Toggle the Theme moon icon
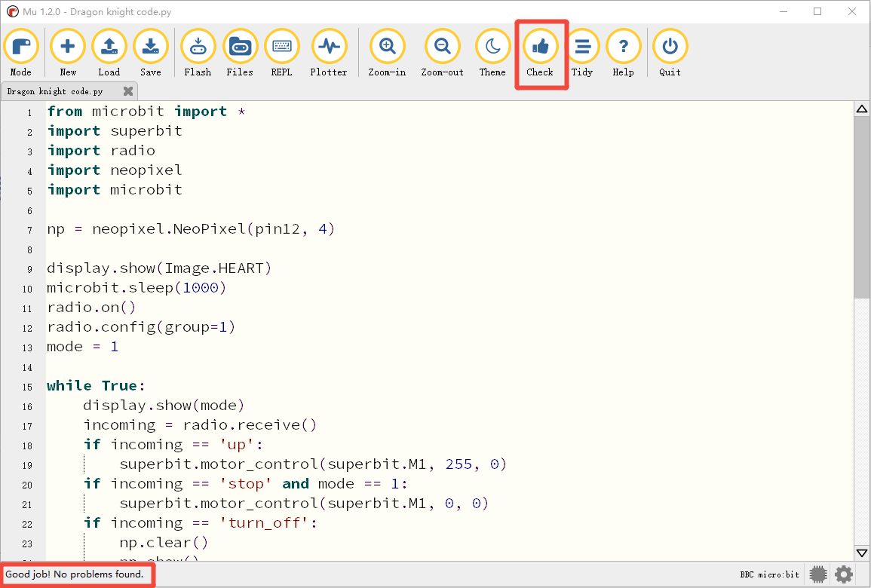This screenshot has height=588, width=871. coord(492,54)
